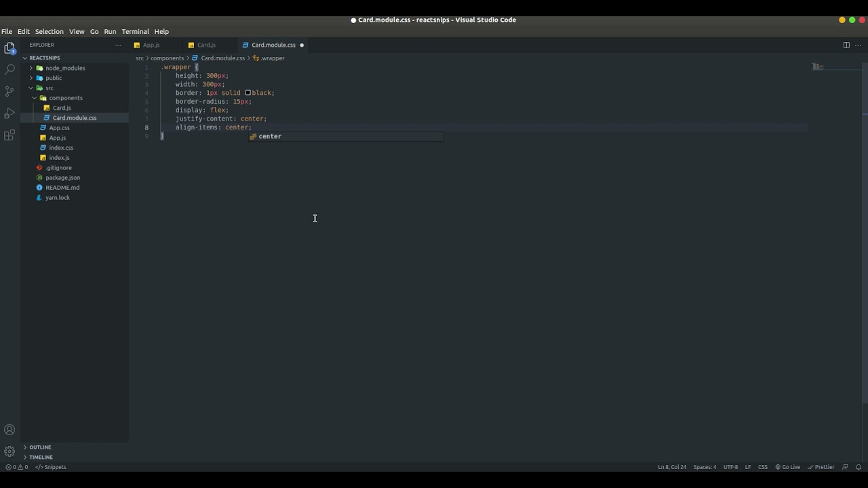The image size is (868, 488).
Task: Click the Prettier status item
Action: click(x=821, y=467)
